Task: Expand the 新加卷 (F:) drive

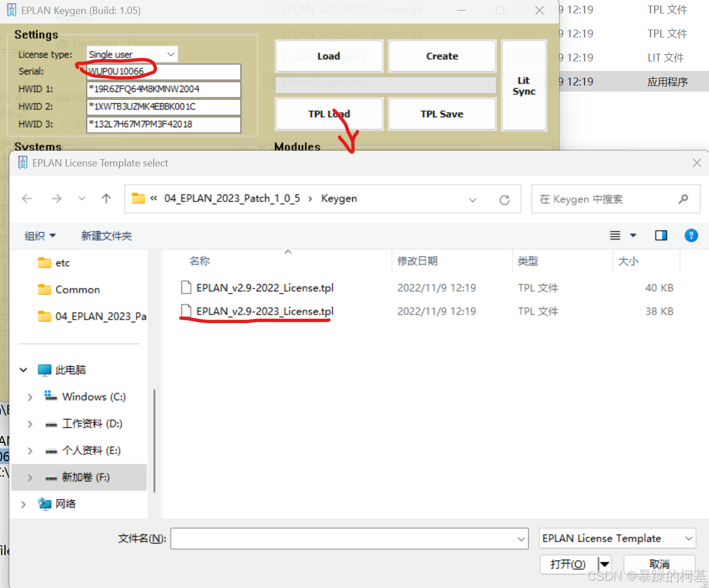Action: click(30, 477)
